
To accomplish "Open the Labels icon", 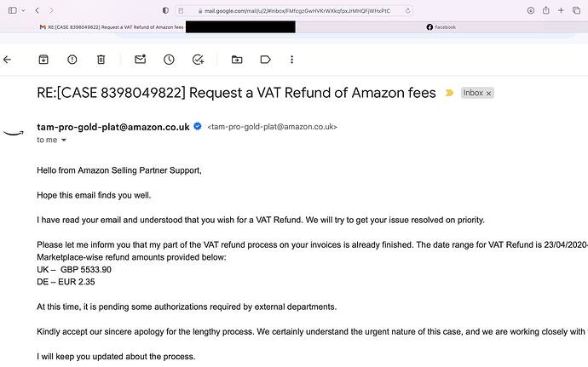I will tap(266, 60).
